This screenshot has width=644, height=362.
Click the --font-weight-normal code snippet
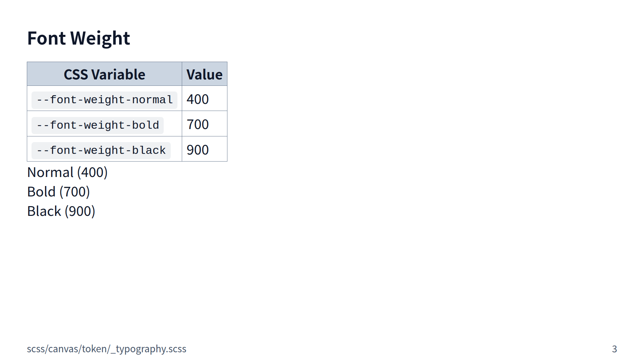coord(104,100)
